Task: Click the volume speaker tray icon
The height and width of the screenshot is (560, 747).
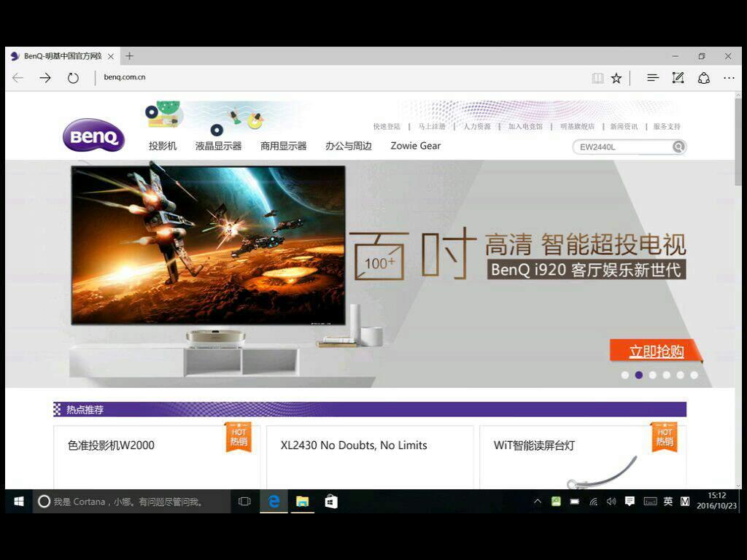Action: click(x=611, y=502)
